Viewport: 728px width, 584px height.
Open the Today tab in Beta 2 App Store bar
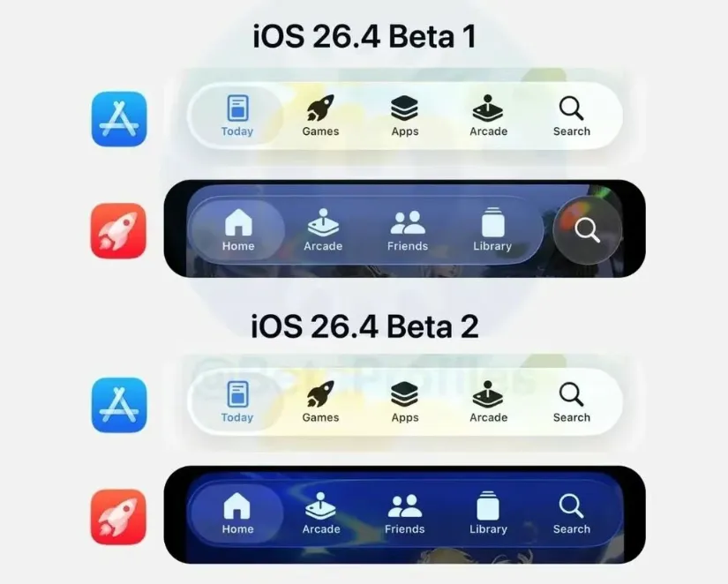click(237, 402)
